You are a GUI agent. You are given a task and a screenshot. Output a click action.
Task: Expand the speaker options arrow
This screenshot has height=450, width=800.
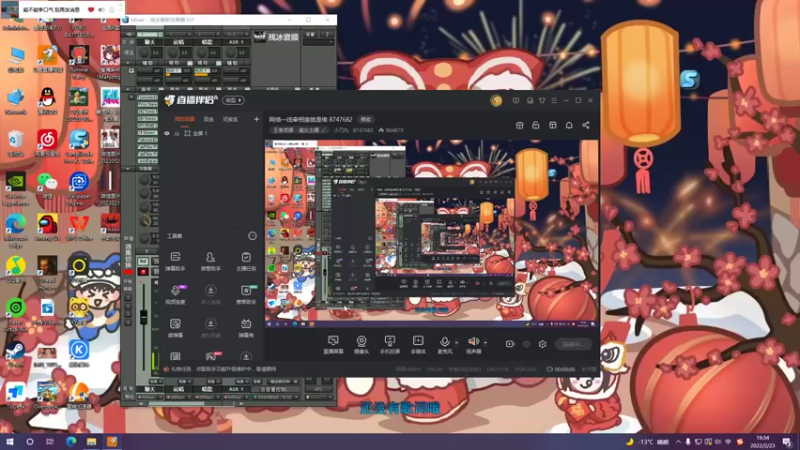click(x=485, y=342)
